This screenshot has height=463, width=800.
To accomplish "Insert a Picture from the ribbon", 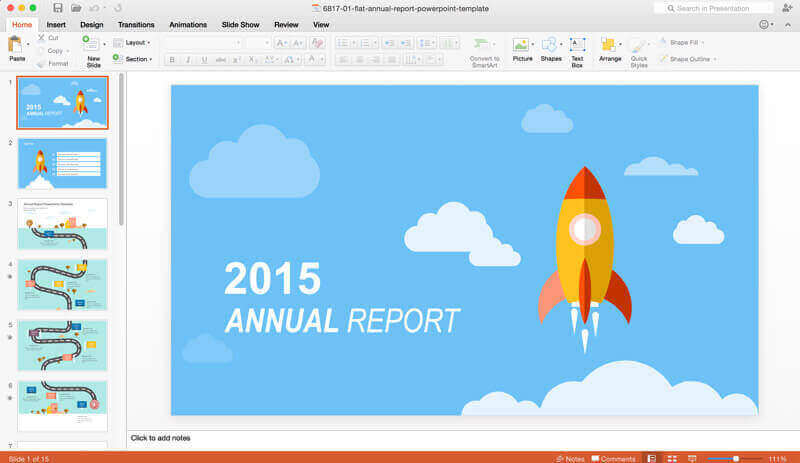I will point(521,49).
